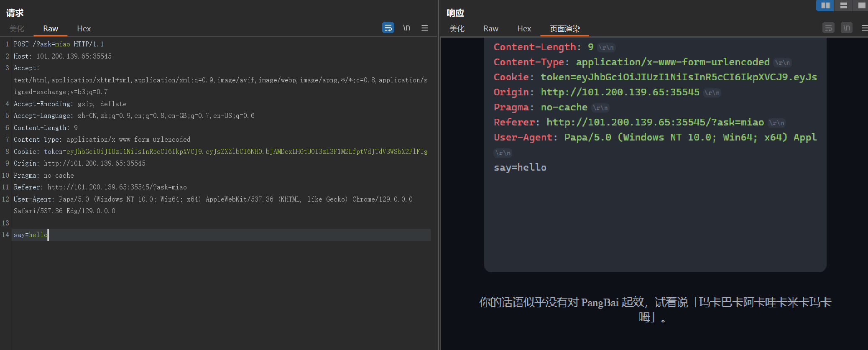
Task: Place cursor in say=hello request body
Action: [31, 235]
